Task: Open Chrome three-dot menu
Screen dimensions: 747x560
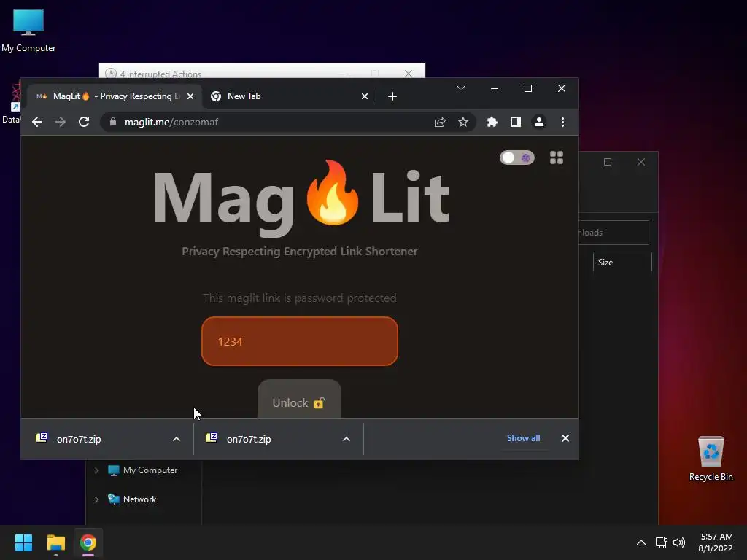Action: [562, 122]
